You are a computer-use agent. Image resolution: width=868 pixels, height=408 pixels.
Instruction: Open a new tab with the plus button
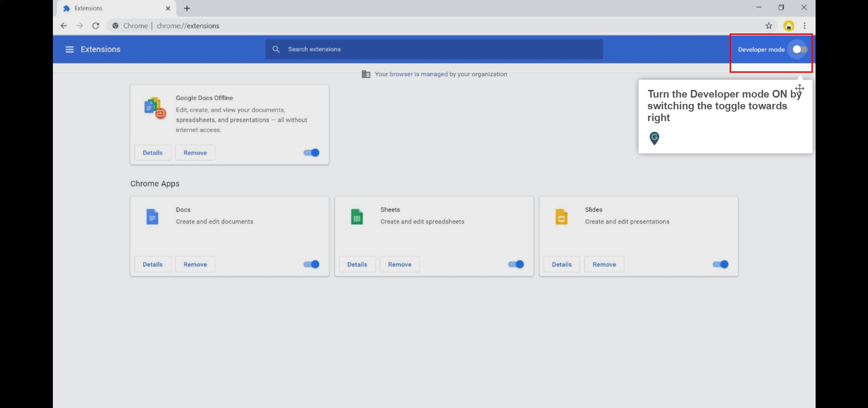pyautogui.click(x=187, y=8)
